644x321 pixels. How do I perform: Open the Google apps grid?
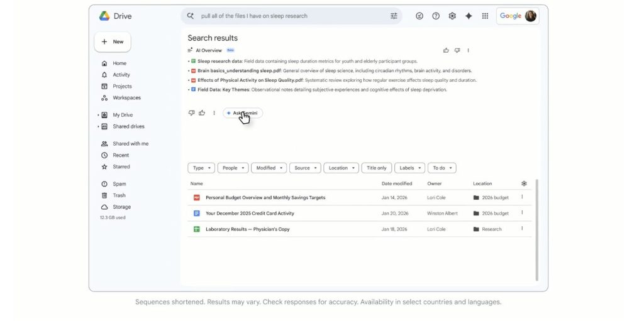(x=485, y=16)
